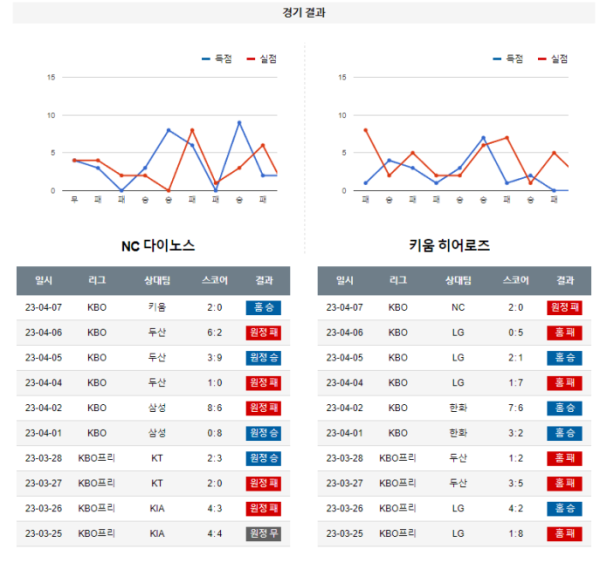This screenshot has width=600, height=563.
Task: Click 일시 column header in 키움 table
Action: 345,281
